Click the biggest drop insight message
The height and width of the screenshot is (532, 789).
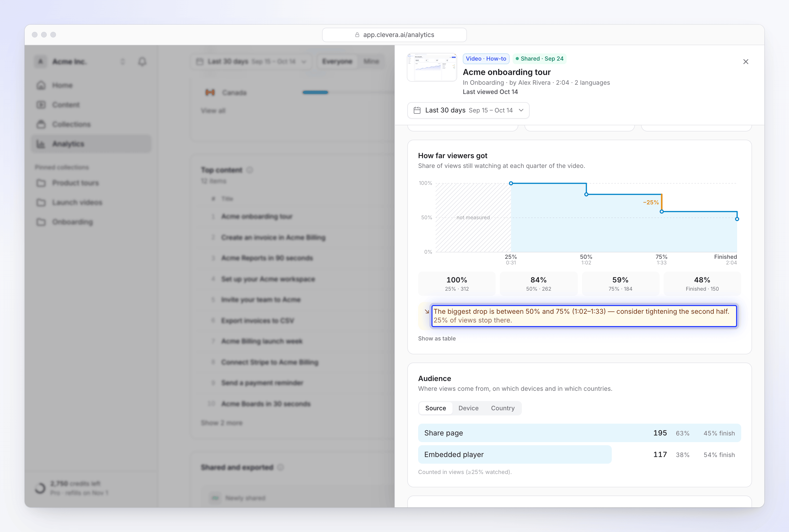(584, 316)
